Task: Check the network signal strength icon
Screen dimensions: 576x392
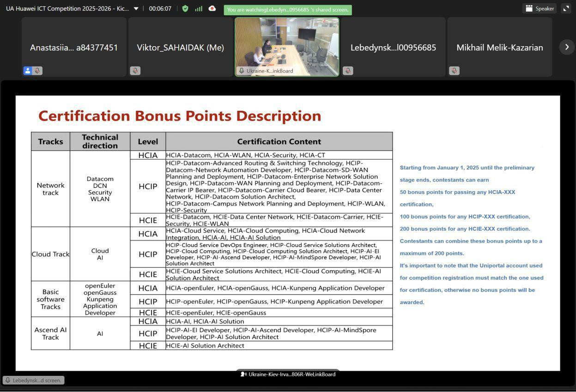Action: point(199,9)
